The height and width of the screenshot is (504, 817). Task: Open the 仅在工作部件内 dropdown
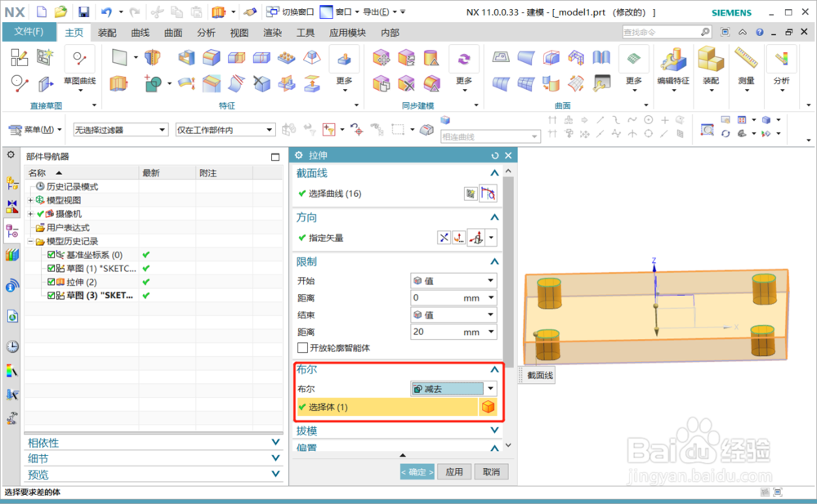click(225, 130)
